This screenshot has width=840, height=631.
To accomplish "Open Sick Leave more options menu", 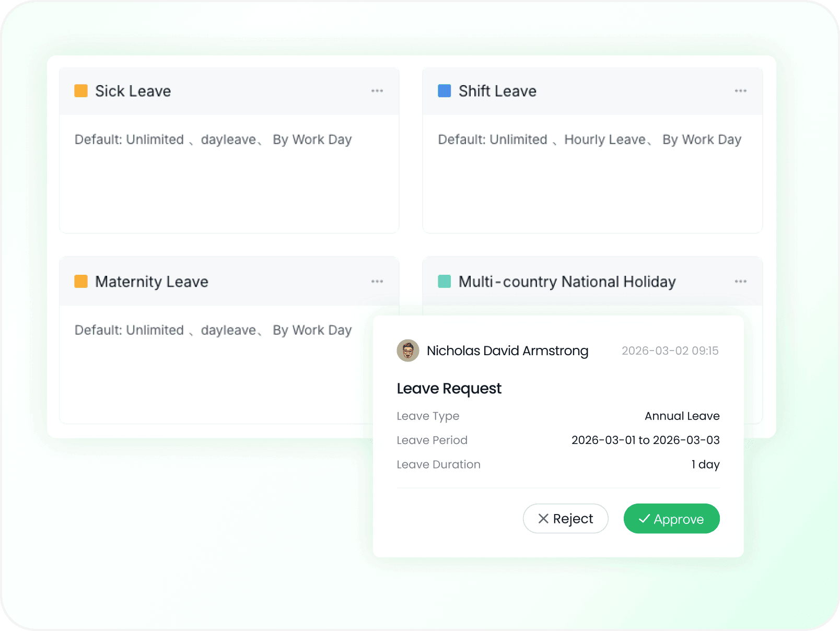I will pos(377,91).
